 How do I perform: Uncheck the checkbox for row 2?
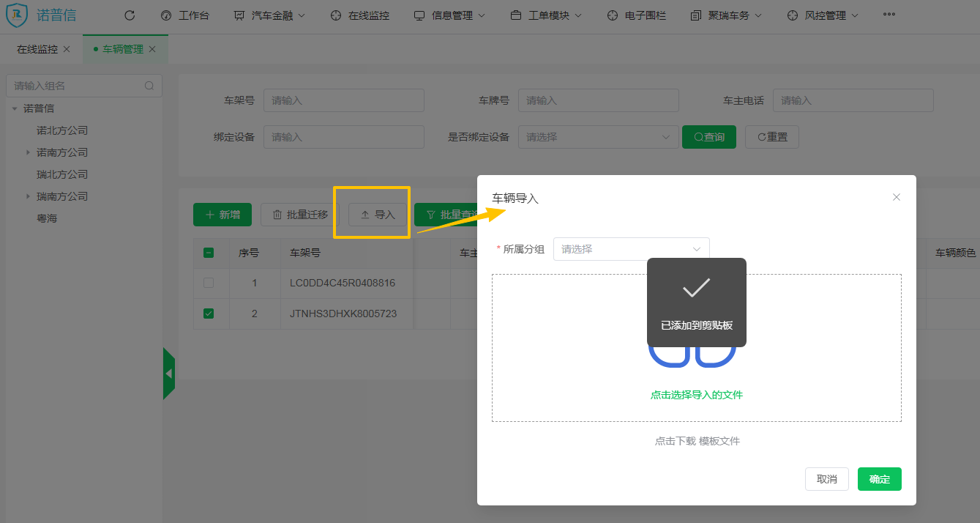pyautogui.click(x=209, y=314)
